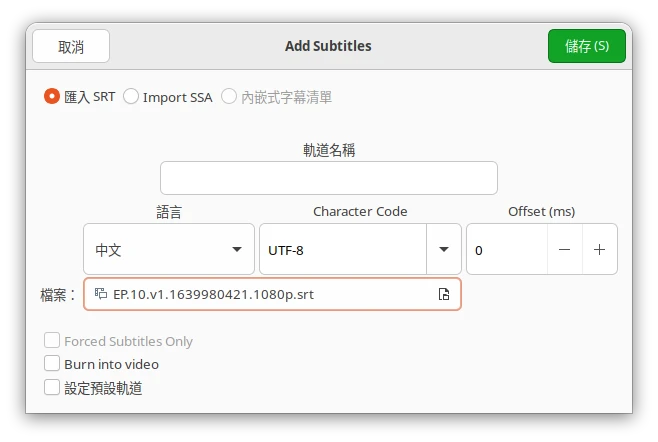Viewport: 658px width, 442px height.
Task: Expand the Character Code dropdown arrow
Action: 444,250
